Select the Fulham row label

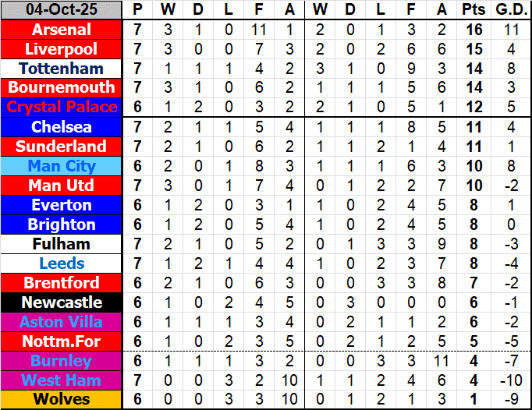pyautogui.click(x=62, y=244)
